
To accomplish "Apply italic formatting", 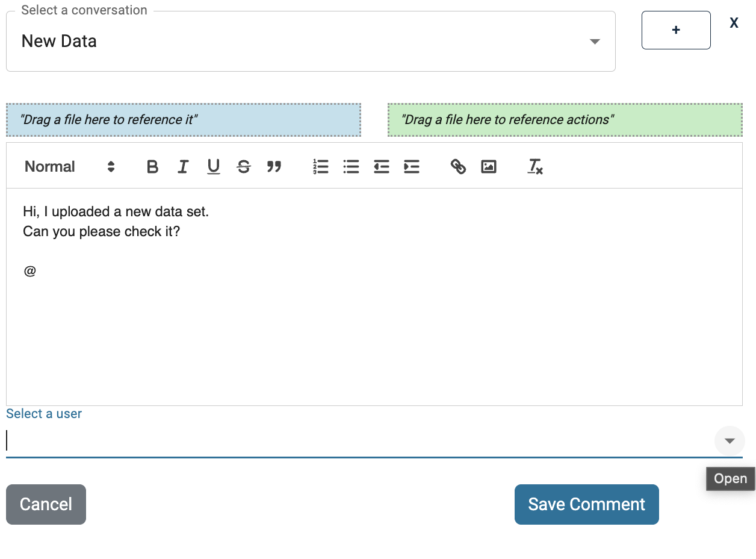I will (183, 167).
